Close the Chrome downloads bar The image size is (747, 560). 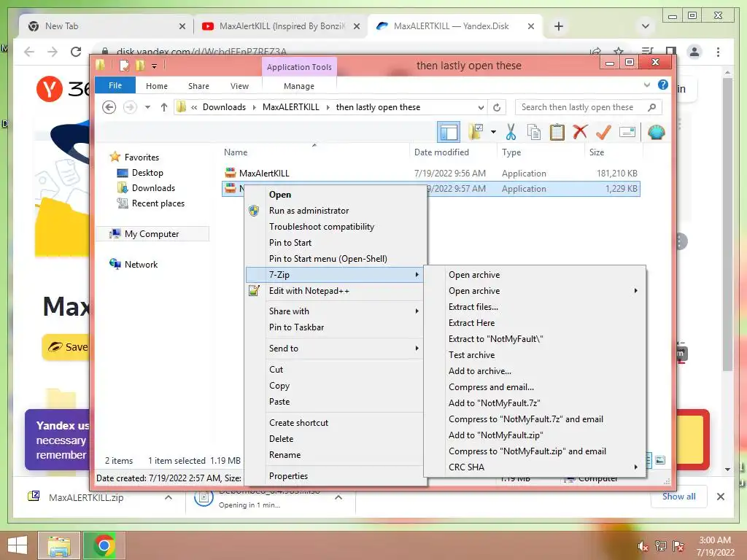click(x=720, y=497)
